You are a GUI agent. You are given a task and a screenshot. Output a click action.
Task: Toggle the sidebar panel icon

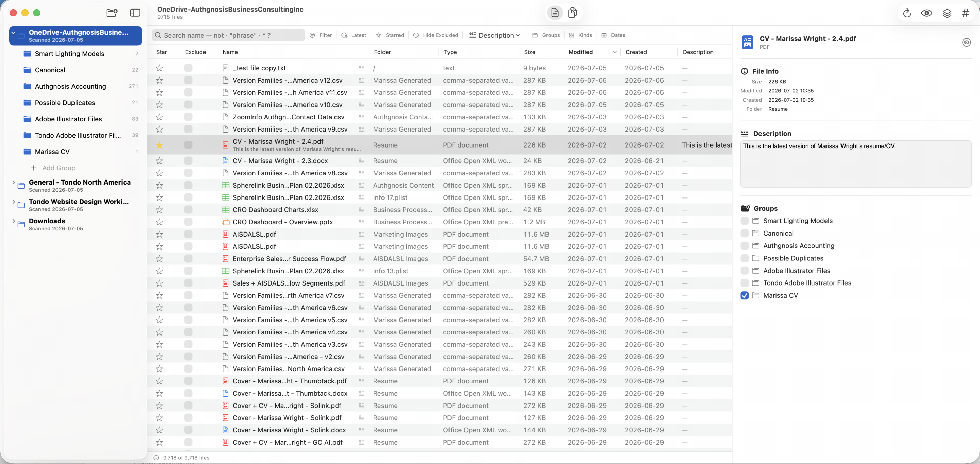(135, 13)
